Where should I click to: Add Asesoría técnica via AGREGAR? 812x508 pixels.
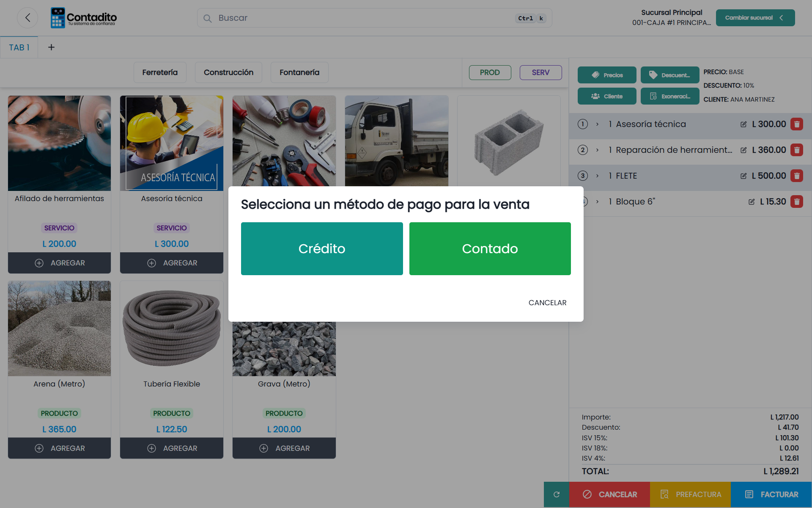(172, 263)
